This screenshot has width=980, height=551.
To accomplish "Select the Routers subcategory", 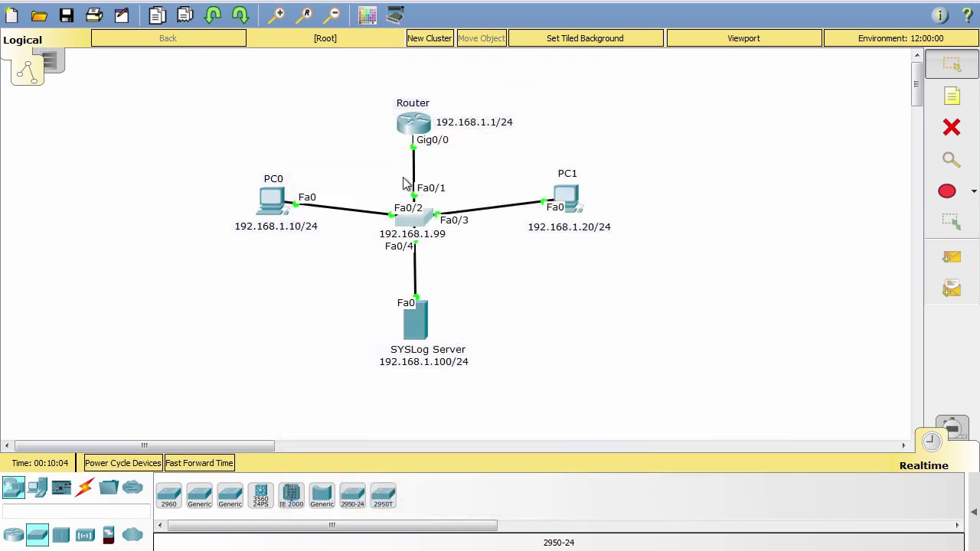I will [x=13, y=535].
